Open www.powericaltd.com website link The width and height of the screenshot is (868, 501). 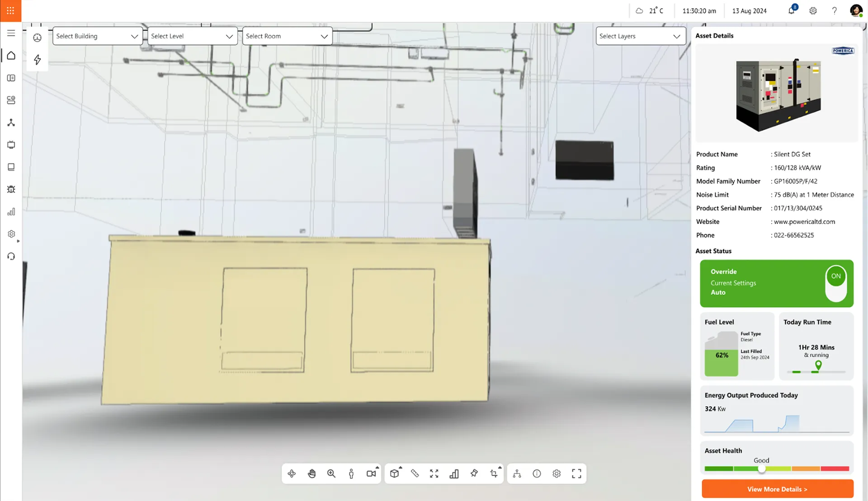tap(804, 222)
